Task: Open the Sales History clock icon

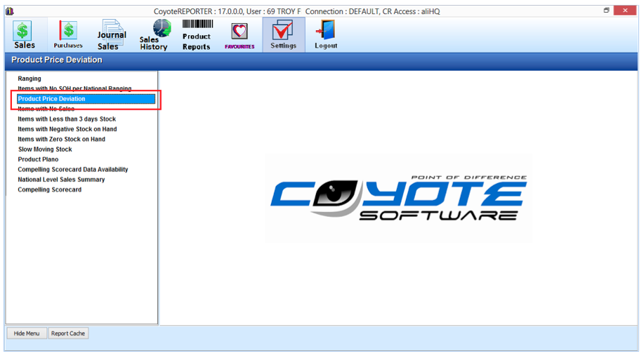Action: pos(154,35)
